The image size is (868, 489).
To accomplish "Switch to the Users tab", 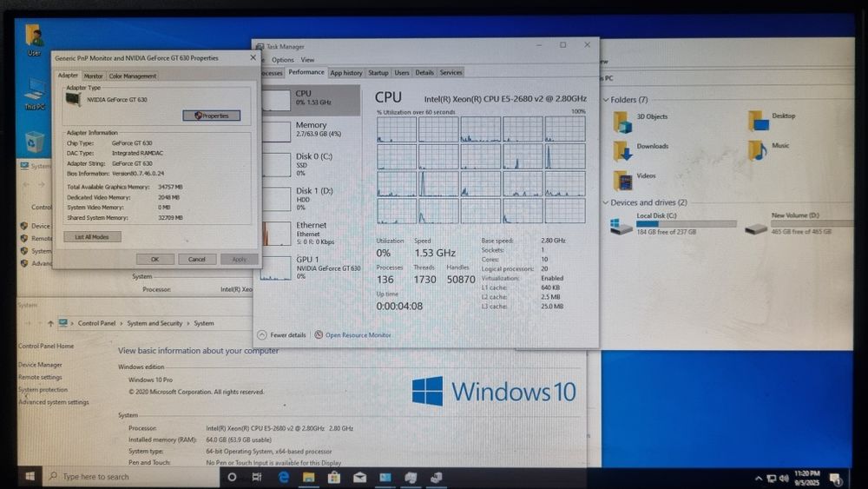I will (402, 73).
